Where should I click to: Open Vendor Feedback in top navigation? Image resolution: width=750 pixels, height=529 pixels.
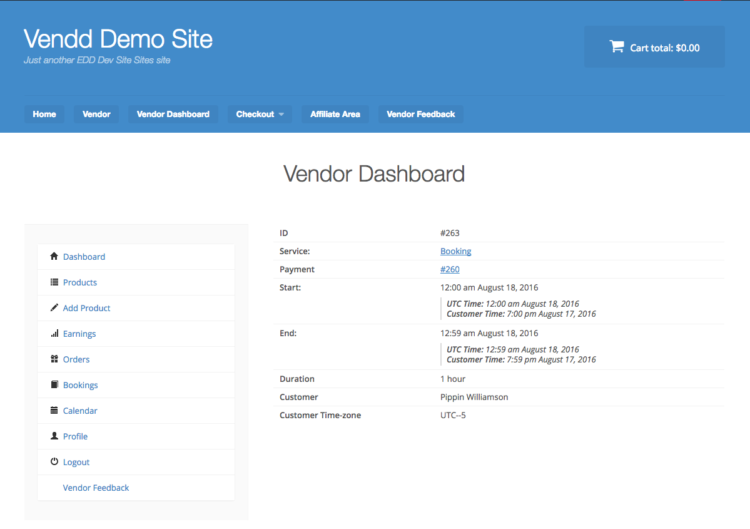pyautogui.click(x=420, y=114)
